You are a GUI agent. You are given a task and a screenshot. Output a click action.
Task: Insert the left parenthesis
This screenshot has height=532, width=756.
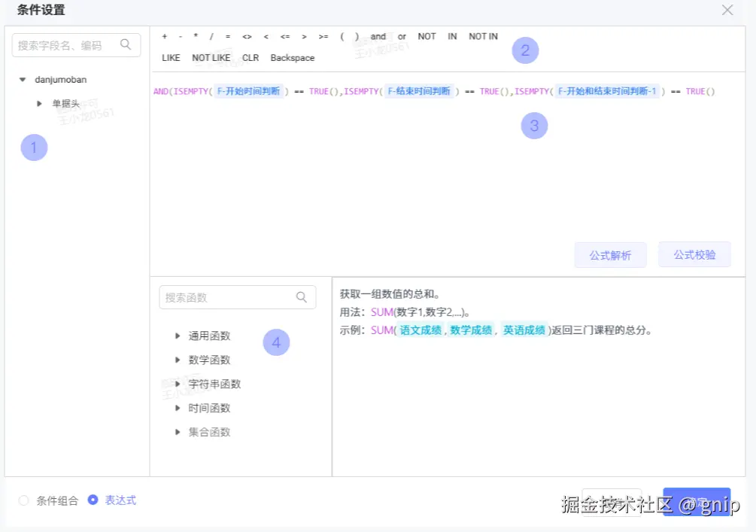[342, 37]
